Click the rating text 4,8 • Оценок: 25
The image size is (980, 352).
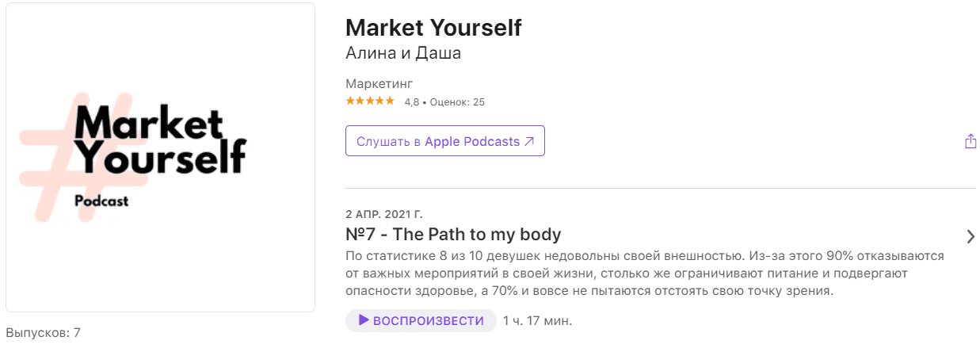point(444,101)
